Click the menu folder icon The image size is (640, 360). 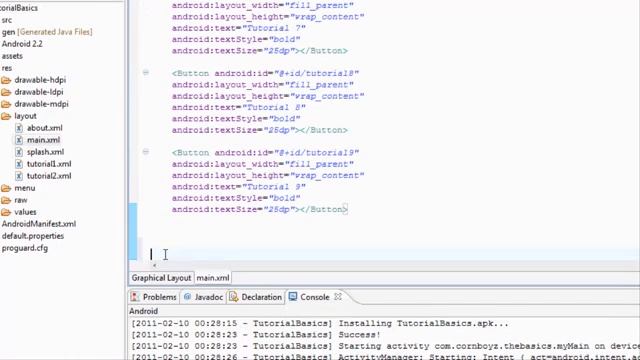(x=6, y=188)
